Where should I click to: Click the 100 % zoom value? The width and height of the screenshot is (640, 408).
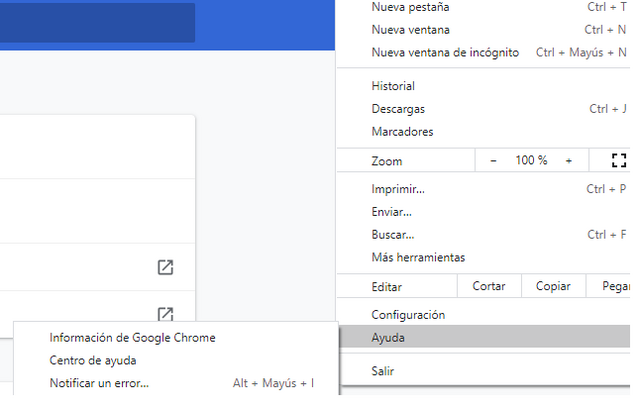coord(531,160)
